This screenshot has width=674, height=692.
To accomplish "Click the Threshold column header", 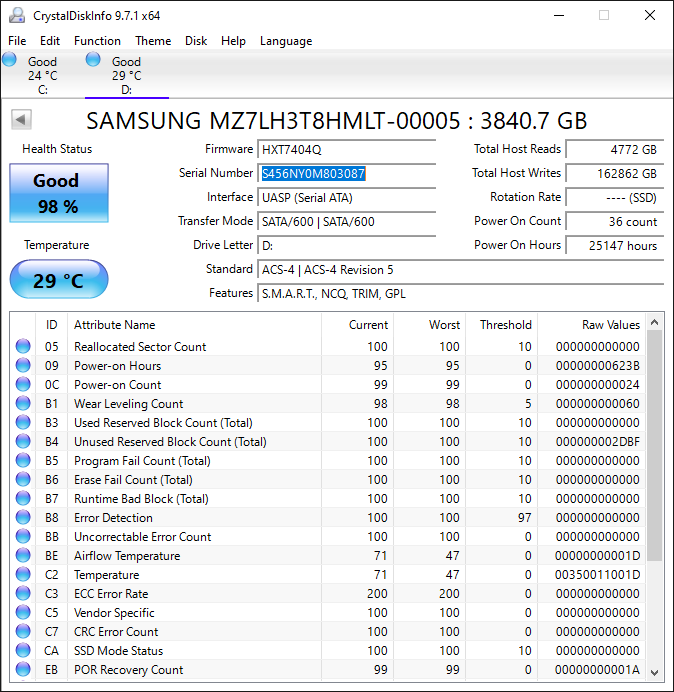I will pos(501,325).
